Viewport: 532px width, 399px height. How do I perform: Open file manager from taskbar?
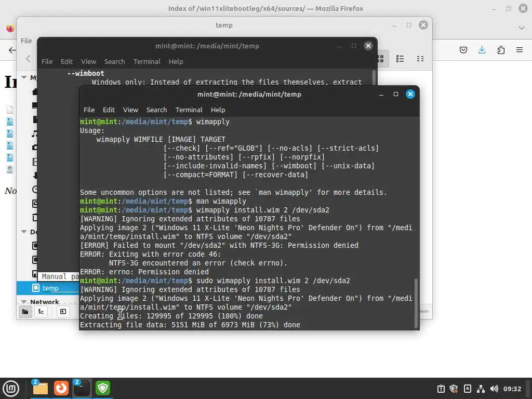click(40, 388)
